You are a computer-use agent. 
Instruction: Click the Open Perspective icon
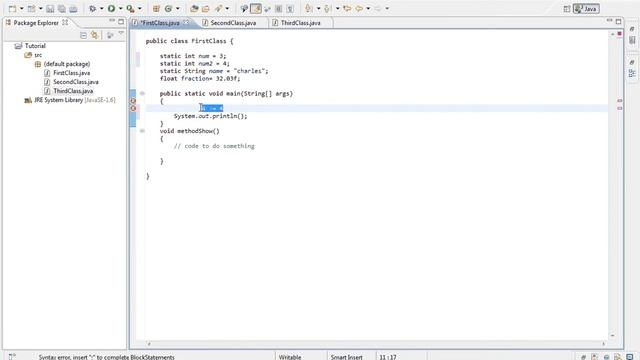coord(567,9)
